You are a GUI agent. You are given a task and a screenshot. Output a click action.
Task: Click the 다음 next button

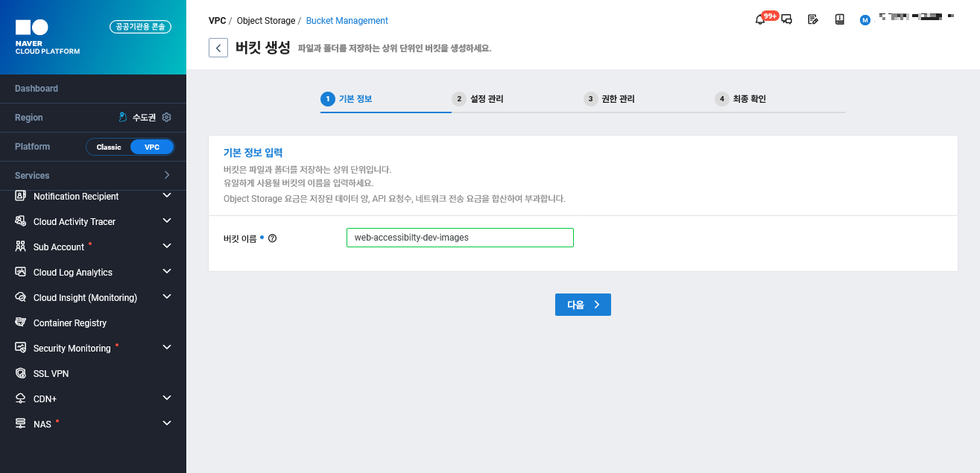[583, 305]
